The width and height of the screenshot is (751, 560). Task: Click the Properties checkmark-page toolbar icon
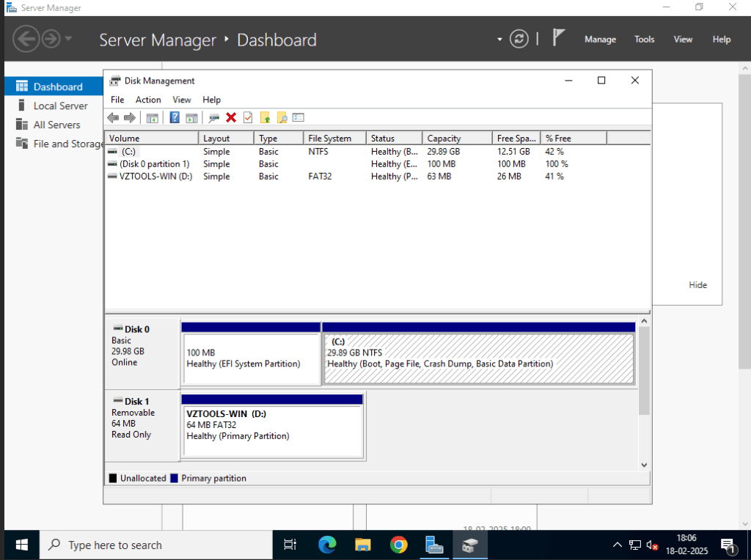[248, 117]
